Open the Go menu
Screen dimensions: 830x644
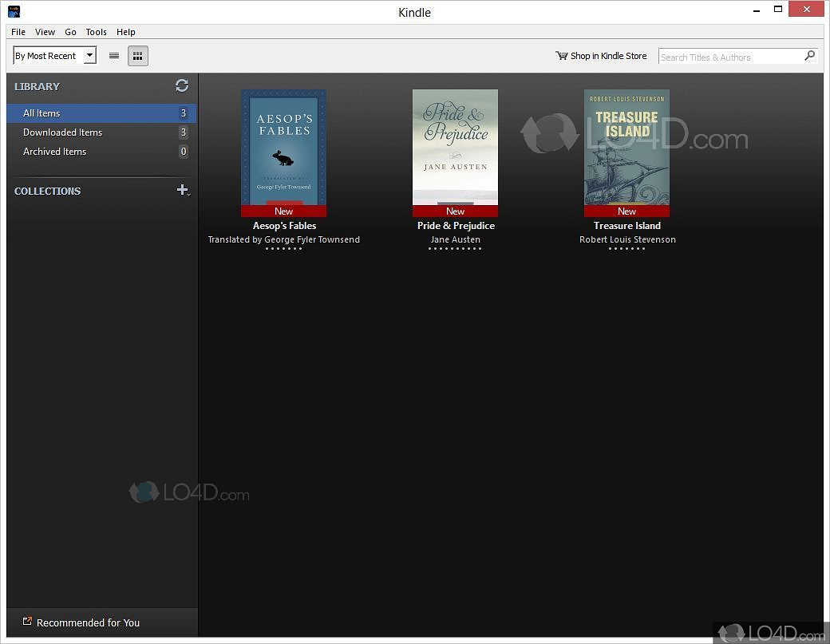click(x=70, y=32)
